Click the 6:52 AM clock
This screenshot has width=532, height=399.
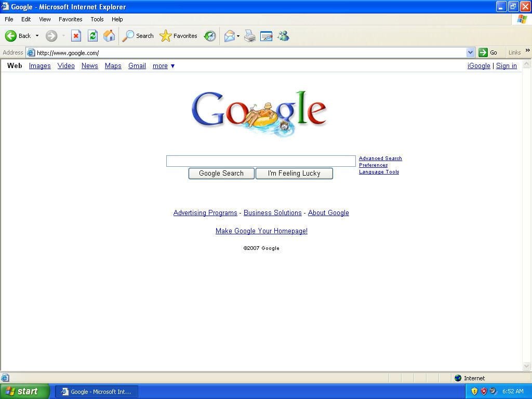(513, 391)
